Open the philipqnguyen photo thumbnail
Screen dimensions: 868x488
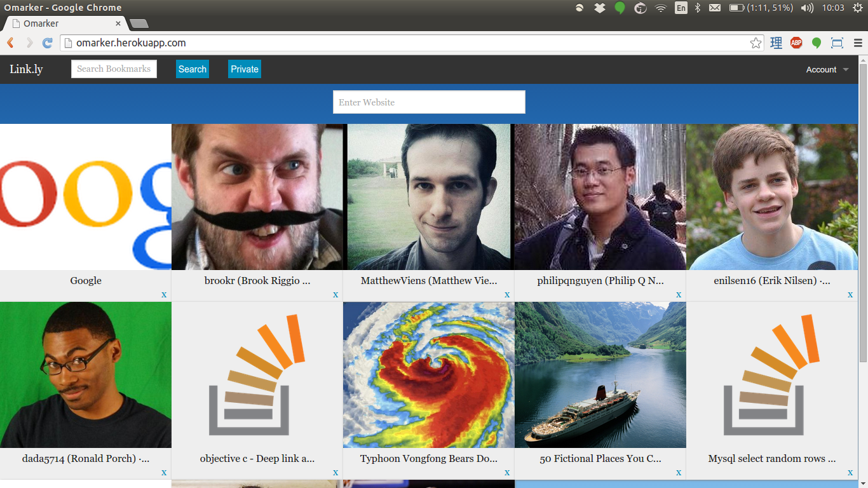point(600,197)
